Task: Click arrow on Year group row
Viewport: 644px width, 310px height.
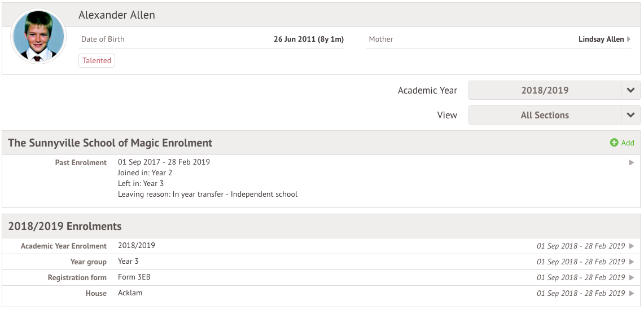Action: tap(632, 262)
